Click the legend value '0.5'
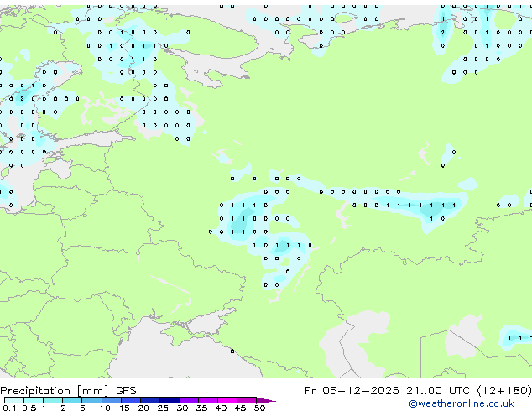The image size is (532, 411). [x=29, y=408]
